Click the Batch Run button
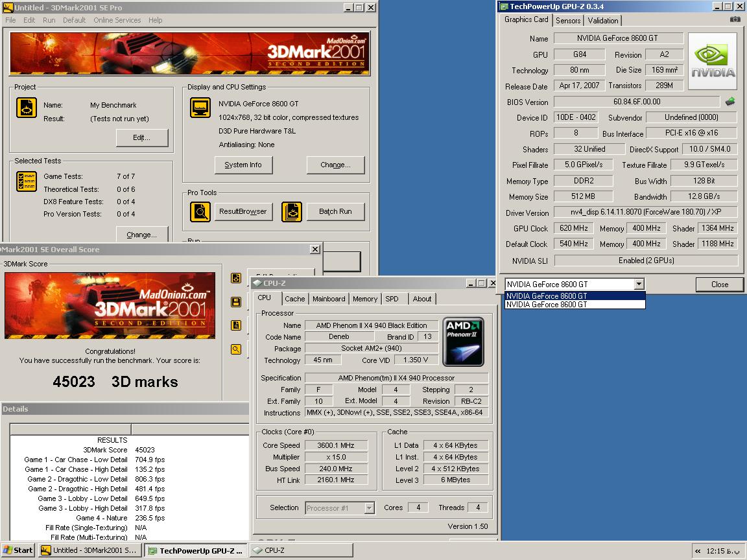The image size is (747, 560). coord(335,211)
